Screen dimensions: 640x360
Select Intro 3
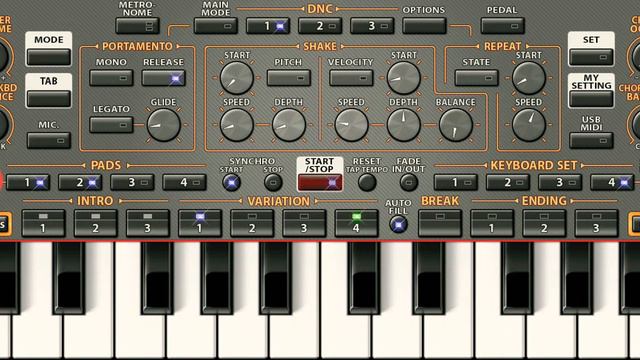click(148, 223)
